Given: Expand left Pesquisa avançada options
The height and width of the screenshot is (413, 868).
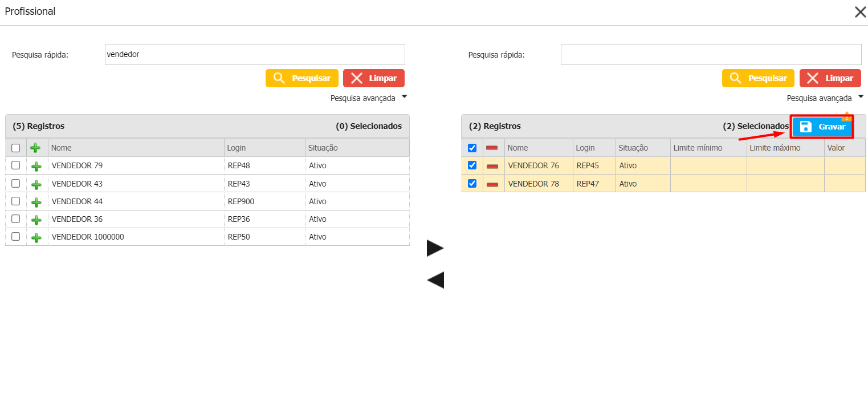Looking at the screenshot, I should click(369, 98).
